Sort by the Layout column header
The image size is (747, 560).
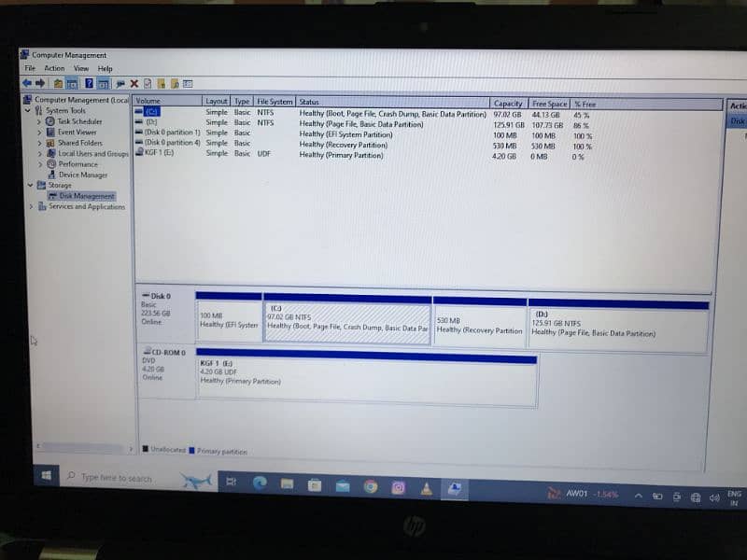tap(217, 102)
